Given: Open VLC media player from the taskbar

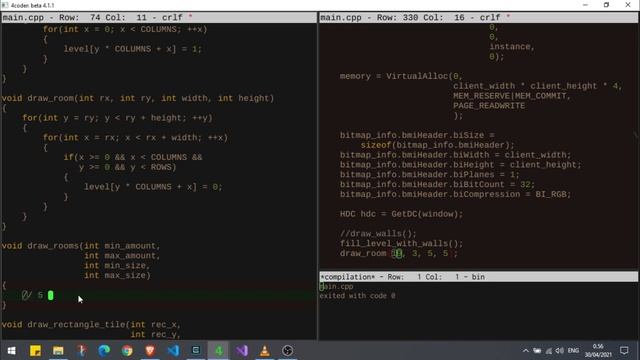Looking at the screenshot, I should [264, 351].
